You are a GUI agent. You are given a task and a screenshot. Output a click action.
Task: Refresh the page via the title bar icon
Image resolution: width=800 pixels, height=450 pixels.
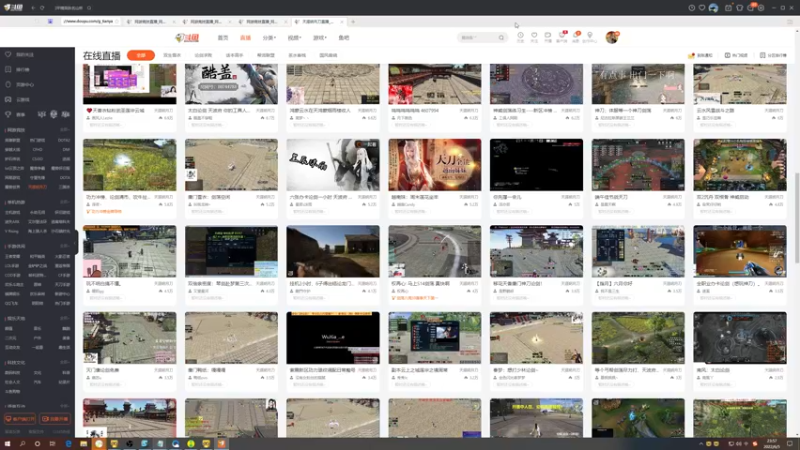(x=42, y=8)
